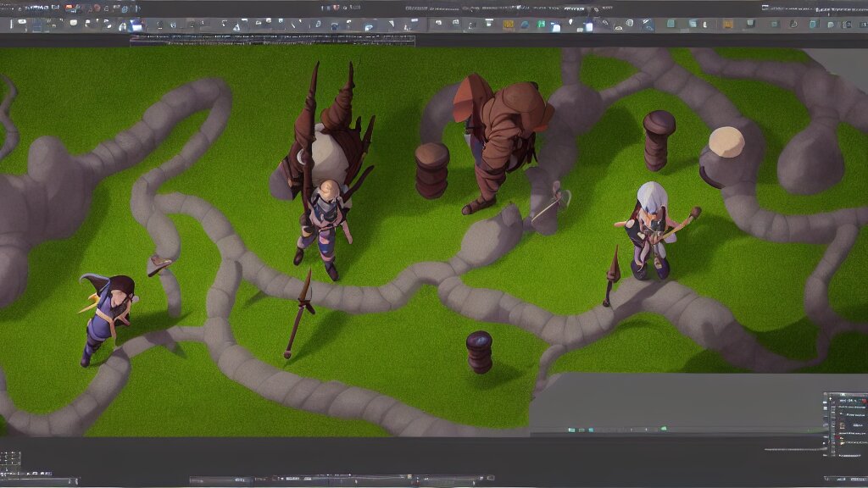Click the green icon in the bottom viewport strip
Image resolution: width=868 pixels, height=488 pixels.
point(663,429)
